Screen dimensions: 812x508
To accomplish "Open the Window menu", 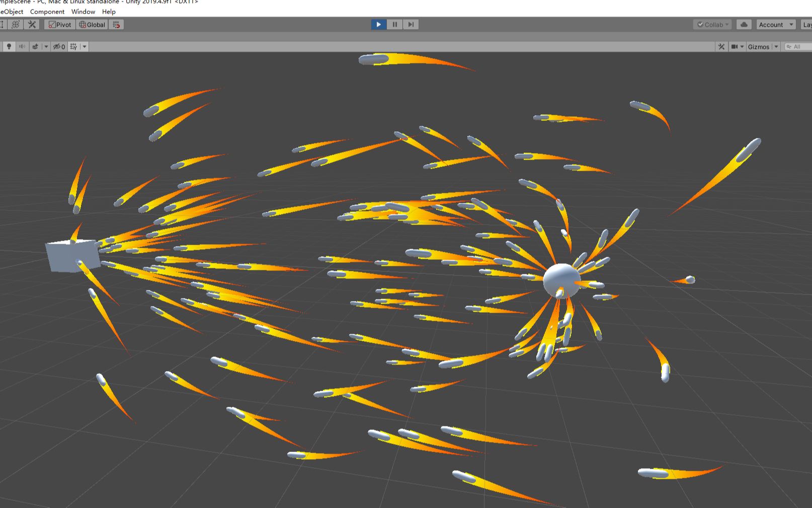I will click(x=83, y=12).
